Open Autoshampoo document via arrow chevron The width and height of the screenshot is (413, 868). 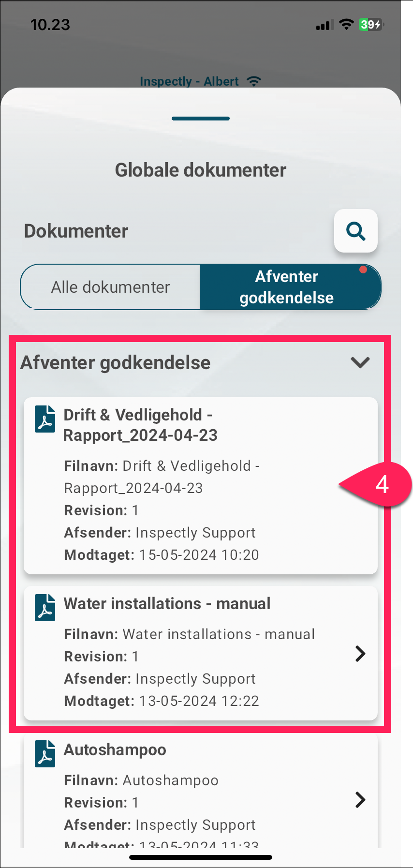pyautogui.click(x=360, y=800)
